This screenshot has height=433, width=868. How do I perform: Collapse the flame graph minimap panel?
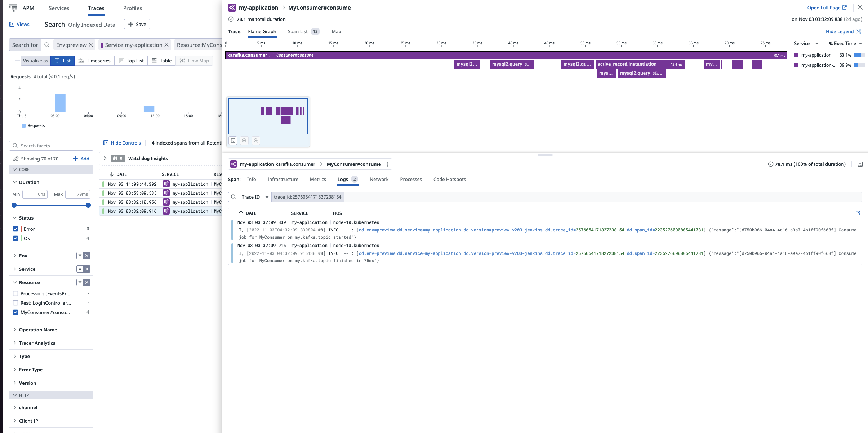tap(233, 141)
